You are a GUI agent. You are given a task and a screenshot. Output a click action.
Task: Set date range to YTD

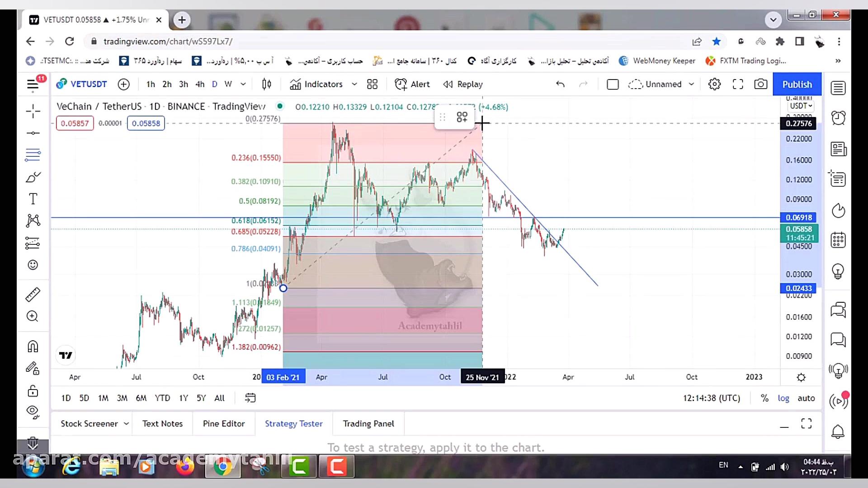(x=162, y=398)
